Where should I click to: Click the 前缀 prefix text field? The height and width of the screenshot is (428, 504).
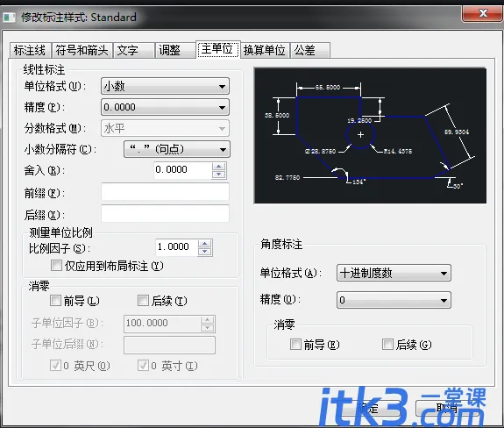pyautogui.click(x=165, y=192)
